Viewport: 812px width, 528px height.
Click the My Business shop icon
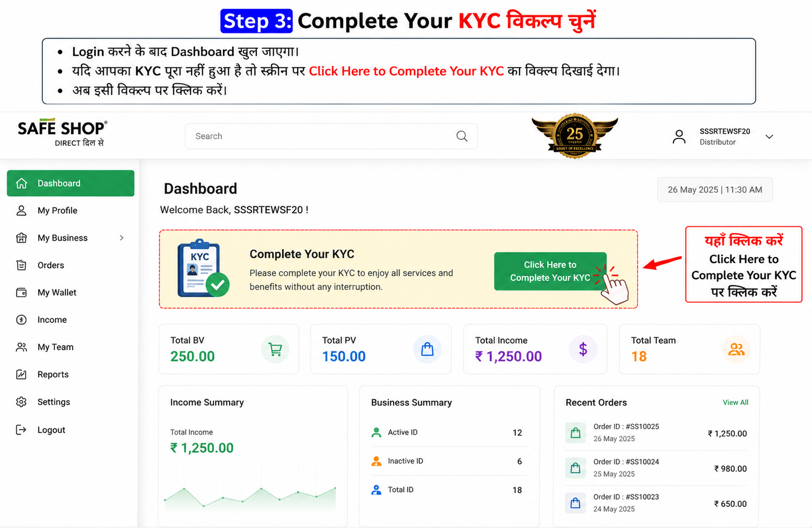click(x=21, y=238)
